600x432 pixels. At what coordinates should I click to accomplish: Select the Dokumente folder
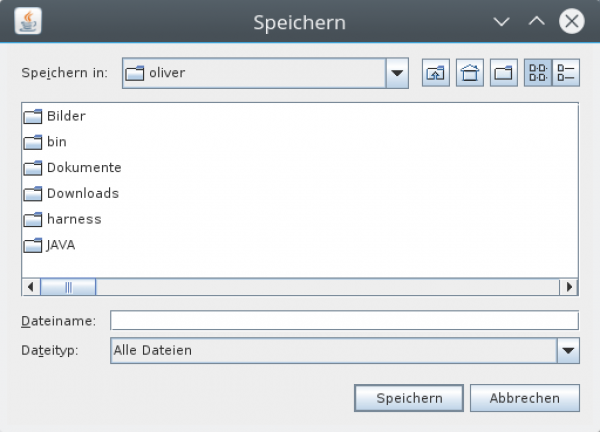click(83, 168)
